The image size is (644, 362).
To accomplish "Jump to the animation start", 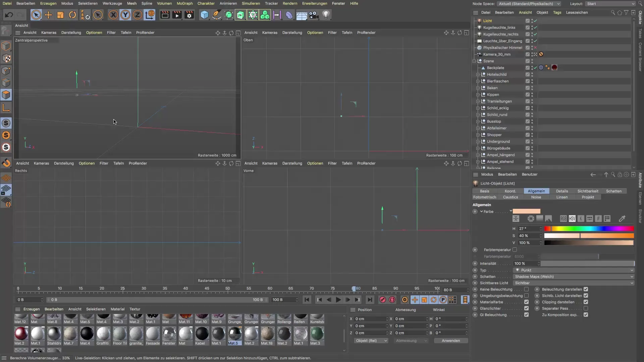I will point(307,300).
